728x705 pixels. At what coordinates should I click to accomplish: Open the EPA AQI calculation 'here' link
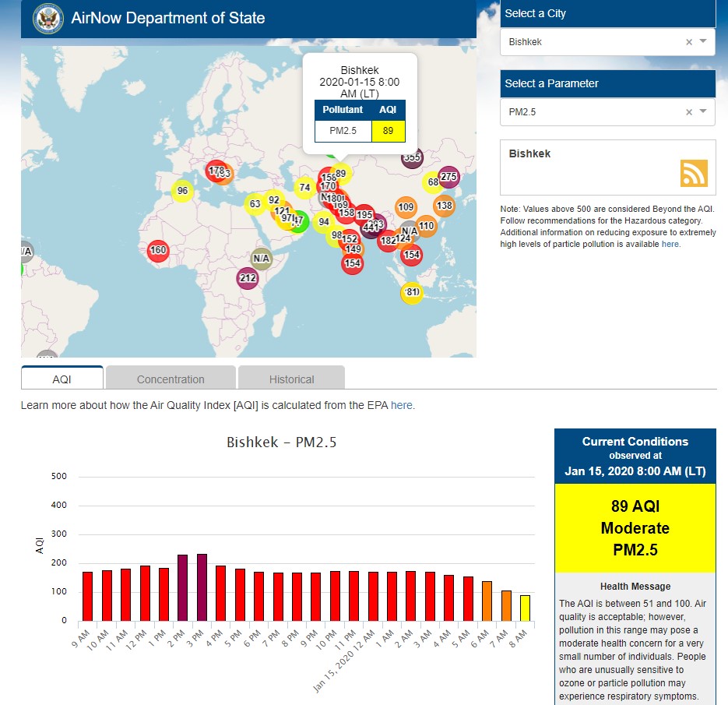click(402, 405)
